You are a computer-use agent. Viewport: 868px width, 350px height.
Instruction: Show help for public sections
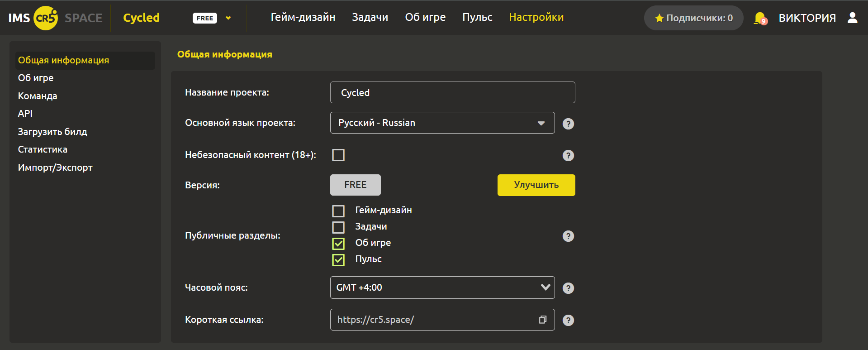click(x=568, y=236)
